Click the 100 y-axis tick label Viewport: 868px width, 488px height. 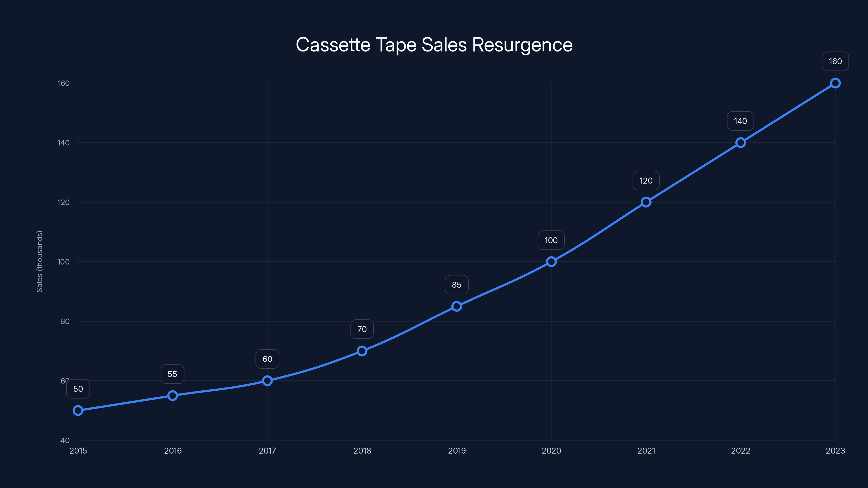click(64, 262)
